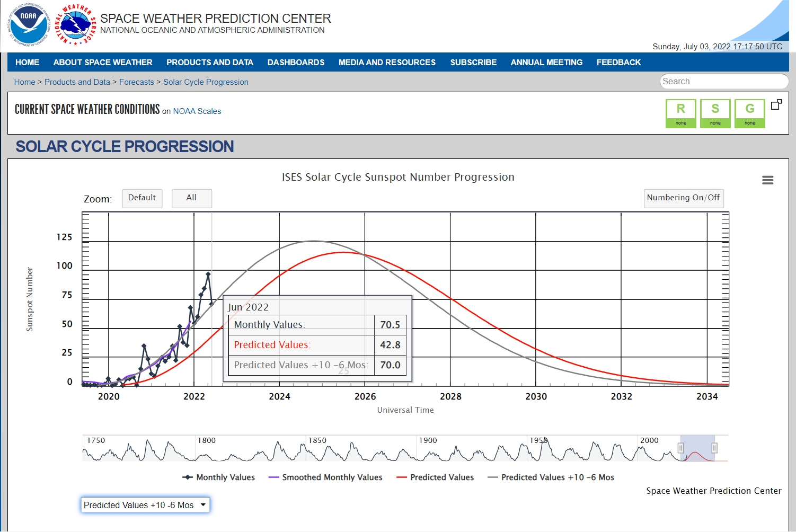The image size is (796, 532).
Task: Click the 70.0 tooltip value
Action: click(x=390, y=365)
